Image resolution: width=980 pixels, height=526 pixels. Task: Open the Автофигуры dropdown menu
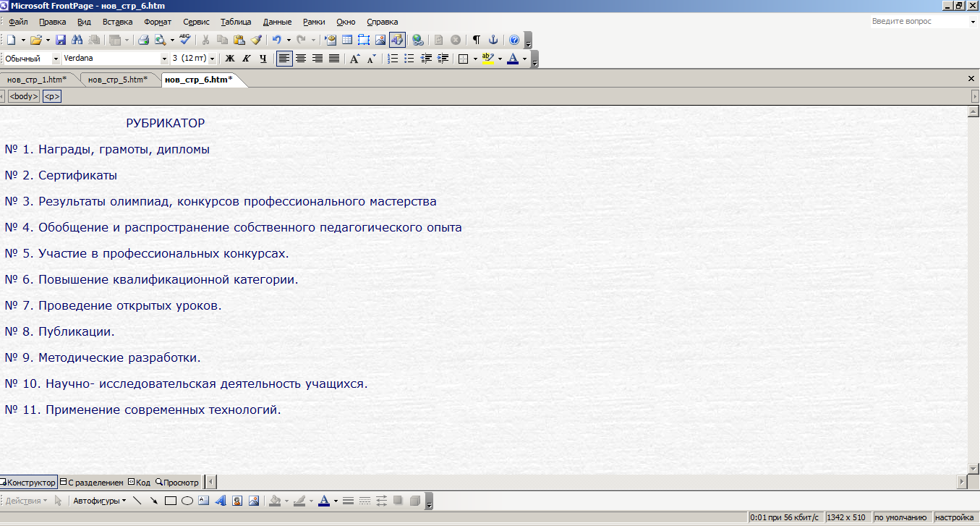[x=100, y=501]
